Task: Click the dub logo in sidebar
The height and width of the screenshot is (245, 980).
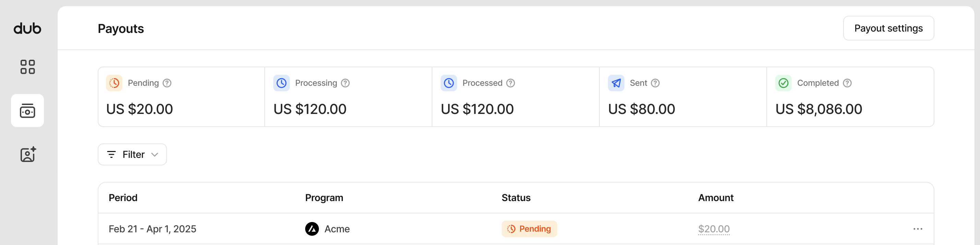Action: tap(27, 28)
